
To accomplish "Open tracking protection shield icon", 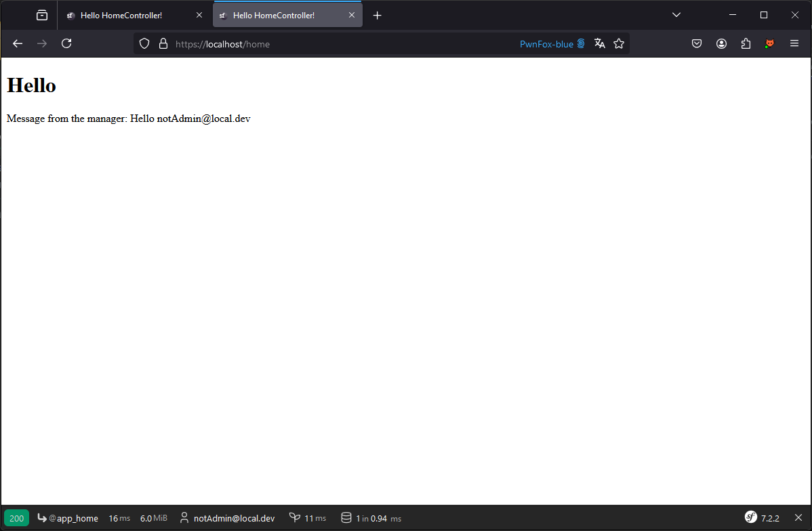I will pyautogui.click(x=144, y=43).
